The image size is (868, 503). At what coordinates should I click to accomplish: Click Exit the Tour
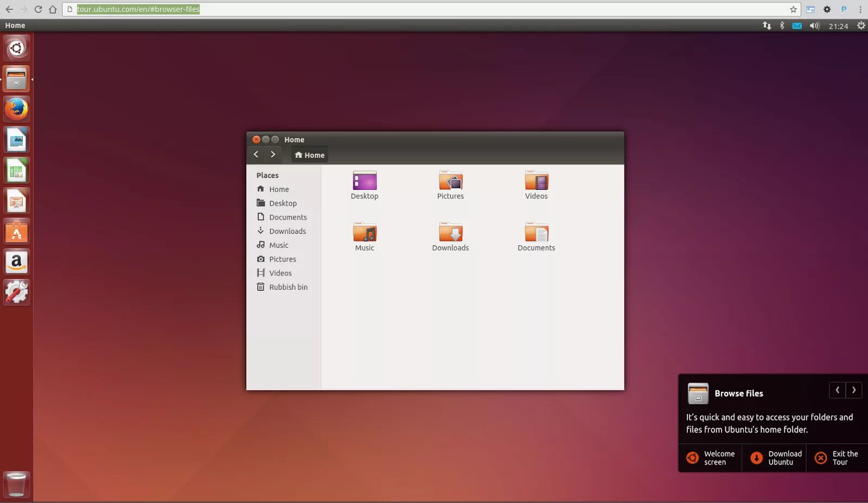pyautogui.click(x=837, y=458)
